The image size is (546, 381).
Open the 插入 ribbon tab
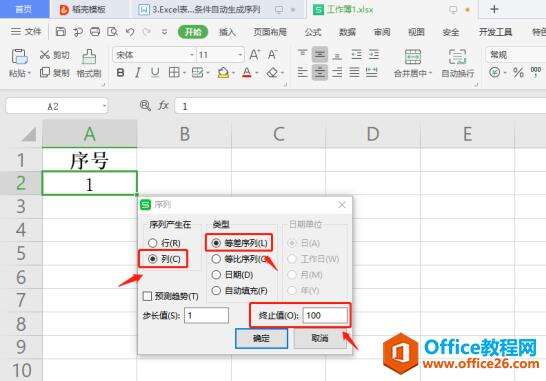[x=227, y=32]
